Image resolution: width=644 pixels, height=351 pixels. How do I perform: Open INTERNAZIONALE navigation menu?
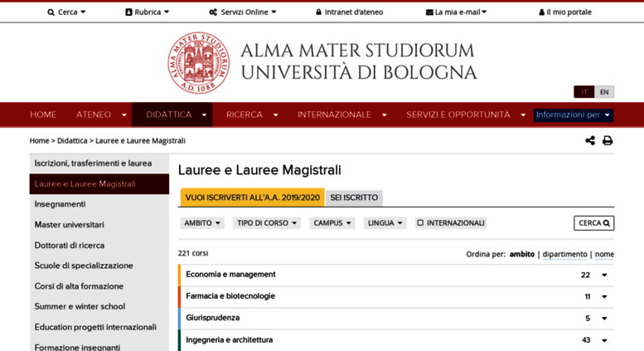click(x=341, y=115)
